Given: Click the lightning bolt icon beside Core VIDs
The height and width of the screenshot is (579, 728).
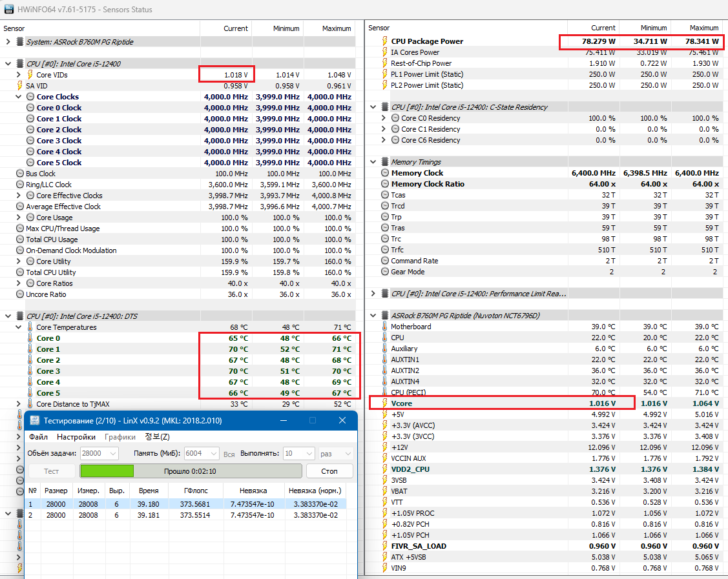Looking at the screenshot, I should tap(30, 75).
